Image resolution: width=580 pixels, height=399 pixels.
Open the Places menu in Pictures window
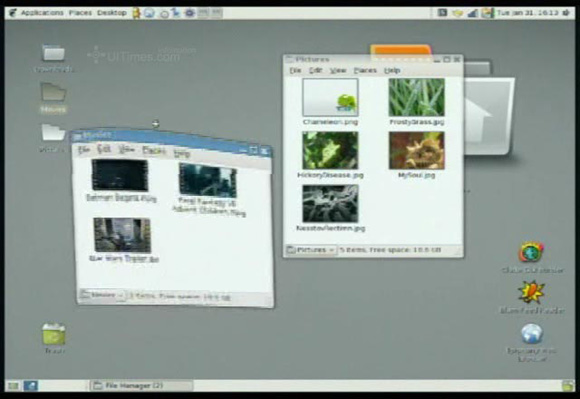[365, 70]
